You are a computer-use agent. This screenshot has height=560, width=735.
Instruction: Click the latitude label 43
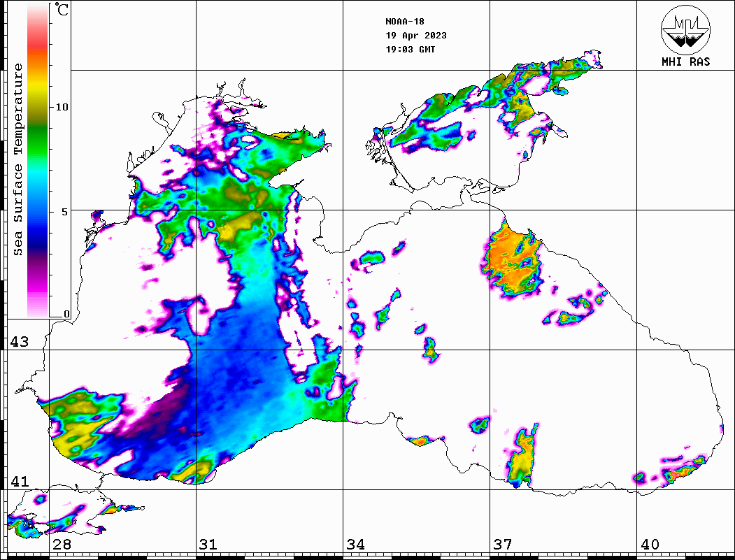click(x=18, y=342)
